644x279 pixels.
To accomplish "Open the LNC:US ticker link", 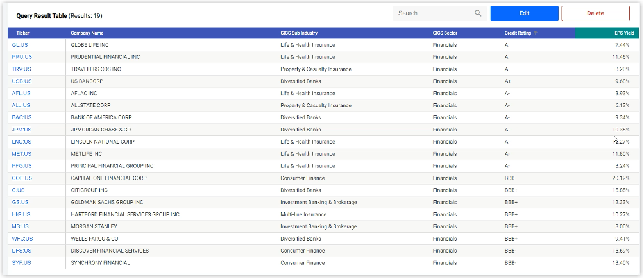I will pyautogui.click(x=22, y=142).
